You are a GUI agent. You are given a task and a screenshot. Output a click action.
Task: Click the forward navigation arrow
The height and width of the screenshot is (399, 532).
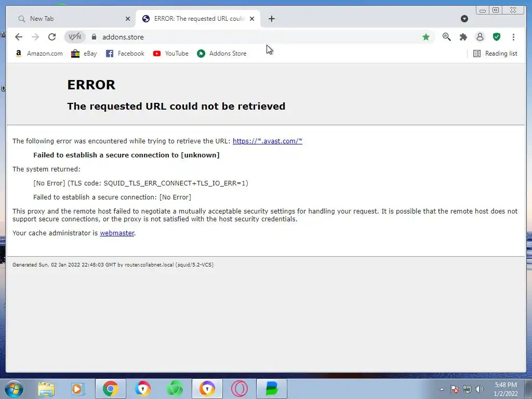point(35,37)
